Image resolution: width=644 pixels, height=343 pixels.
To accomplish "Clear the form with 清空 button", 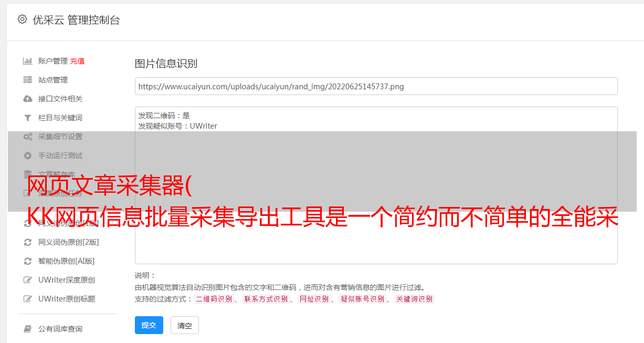I will click(x=185, y=325).
